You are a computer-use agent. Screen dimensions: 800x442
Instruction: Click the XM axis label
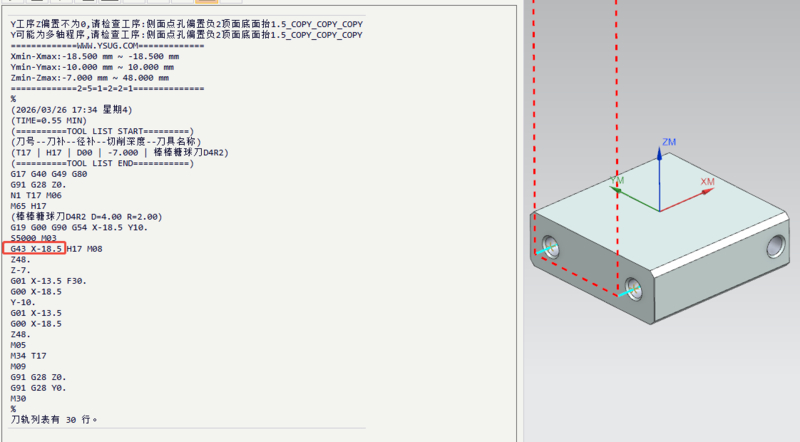[707, 182]
